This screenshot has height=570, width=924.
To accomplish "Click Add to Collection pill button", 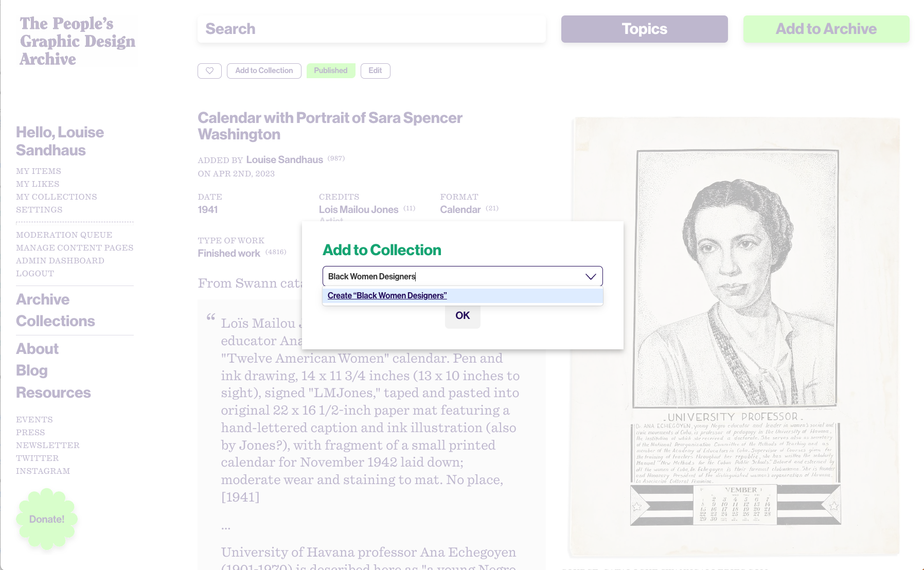I will coord(264,71).
